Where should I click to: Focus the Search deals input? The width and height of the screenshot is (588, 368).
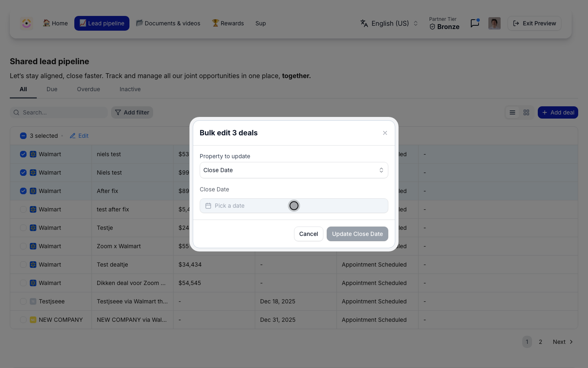pyautogui.click(x=59, y=112)
